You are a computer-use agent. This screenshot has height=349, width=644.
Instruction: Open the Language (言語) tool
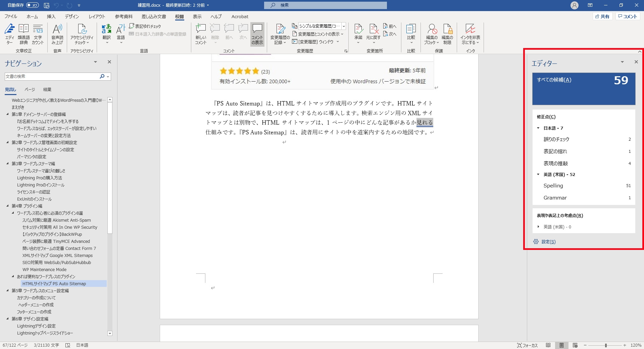click(x=121, y=34)
